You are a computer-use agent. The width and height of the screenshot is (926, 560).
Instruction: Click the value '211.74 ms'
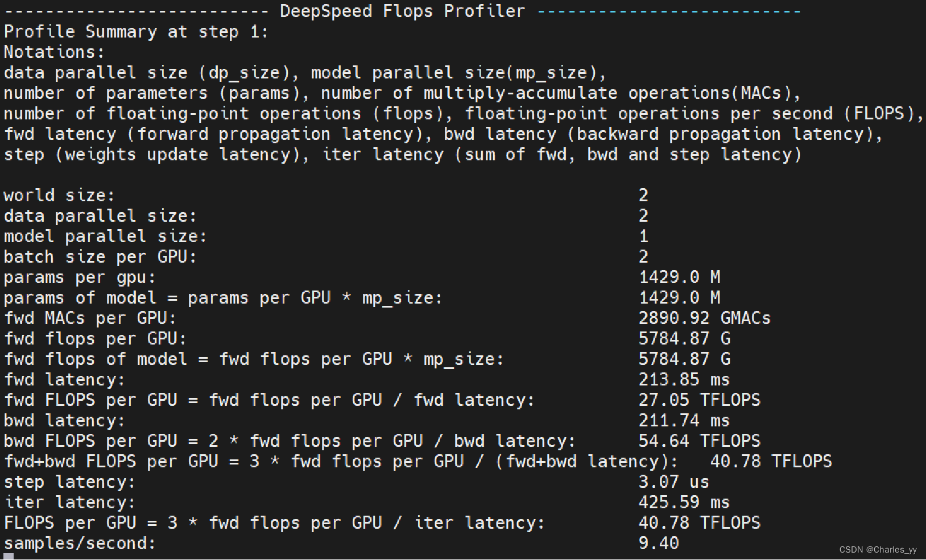684,421
